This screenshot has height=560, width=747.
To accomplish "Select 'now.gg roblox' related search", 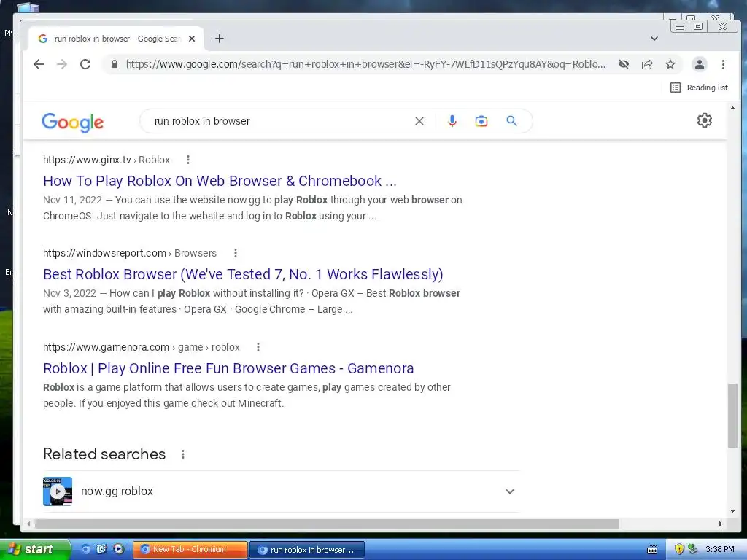I will pyautogui.click(x=117, y=491).
